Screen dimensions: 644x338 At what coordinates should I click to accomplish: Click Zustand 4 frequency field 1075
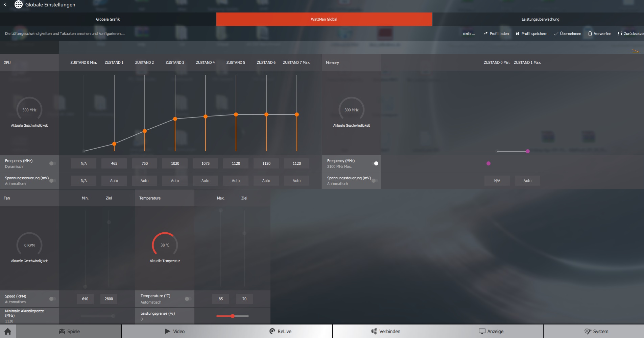click(206, 163)
